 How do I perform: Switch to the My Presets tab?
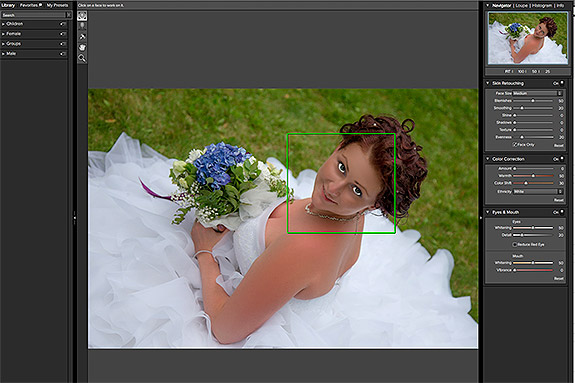point(57,5)
